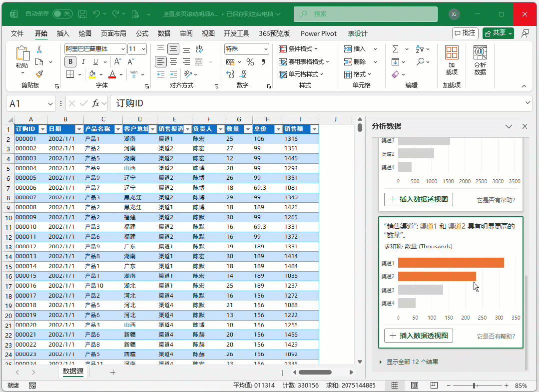Click the Wrap Text icon
This screenshot has width=539, height=392.
click(199, 49)
